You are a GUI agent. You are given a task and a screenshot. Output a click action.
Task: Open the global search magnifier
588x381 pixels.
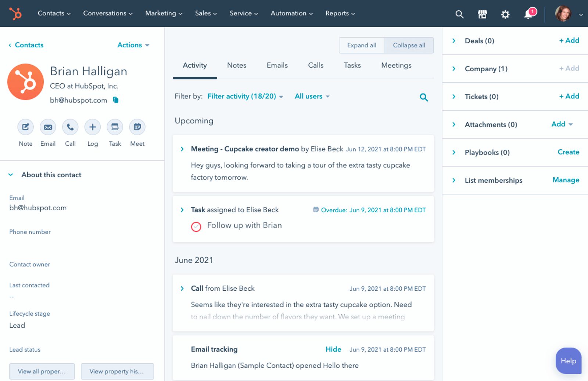459,14
